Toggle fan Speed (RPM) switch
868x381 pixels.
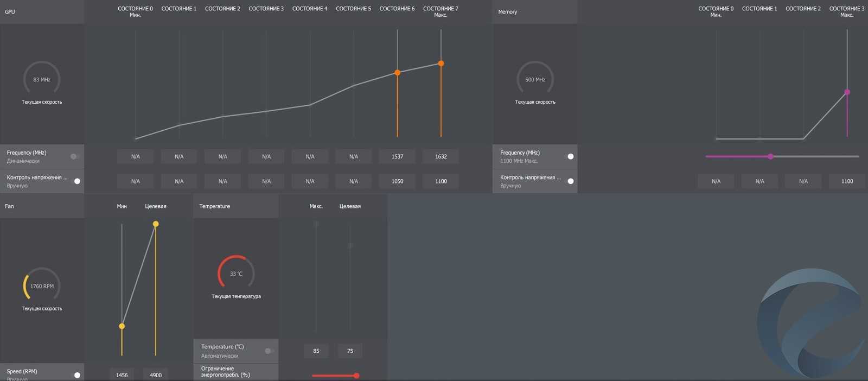coord(76,375)
